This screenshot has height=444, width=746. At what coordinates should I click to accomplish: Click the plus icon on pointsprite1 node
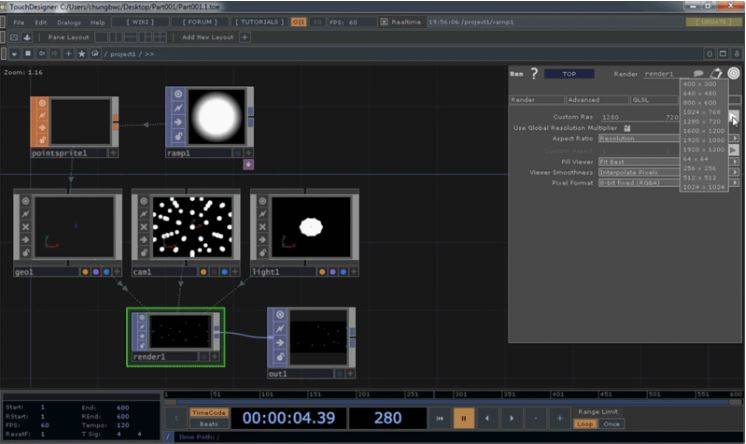click(x=113, y=154)
